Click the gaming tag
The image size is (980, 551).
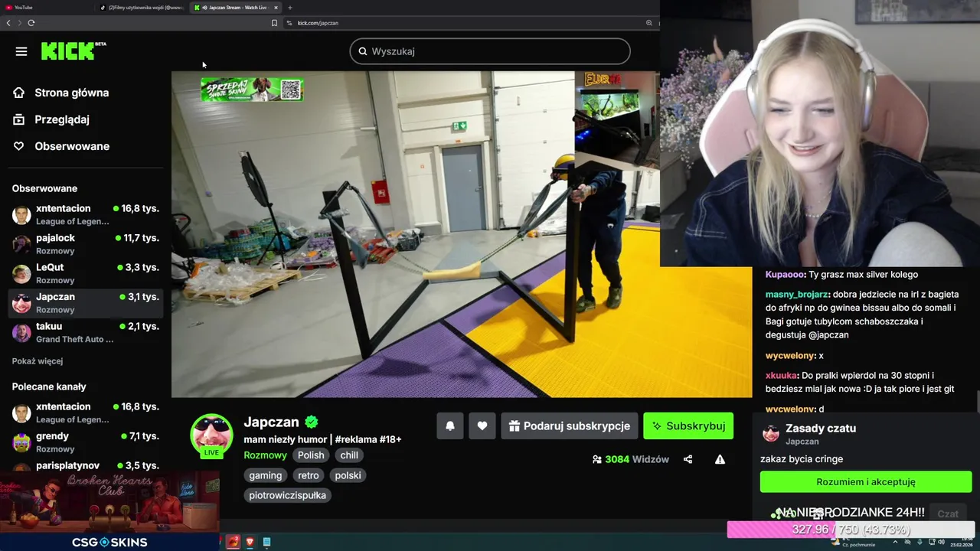tap(266, 475)
